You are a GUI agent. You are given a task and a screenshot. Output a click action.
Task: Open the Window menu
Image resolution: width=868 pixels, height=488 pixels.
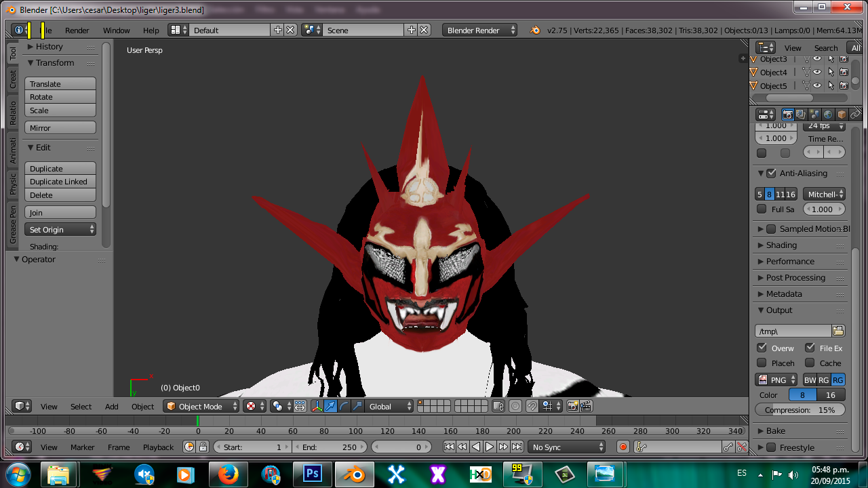point(116,30)
